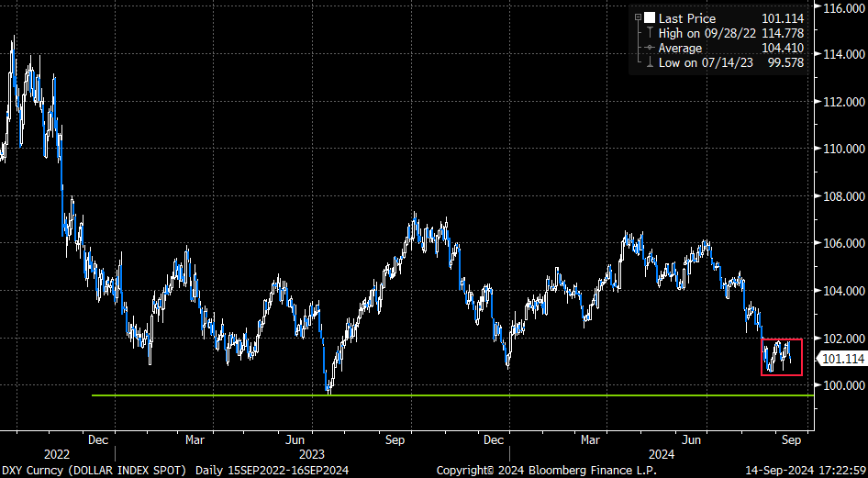Click the white Last Price color swatch
868x478 pixels.
pos(650,18)
